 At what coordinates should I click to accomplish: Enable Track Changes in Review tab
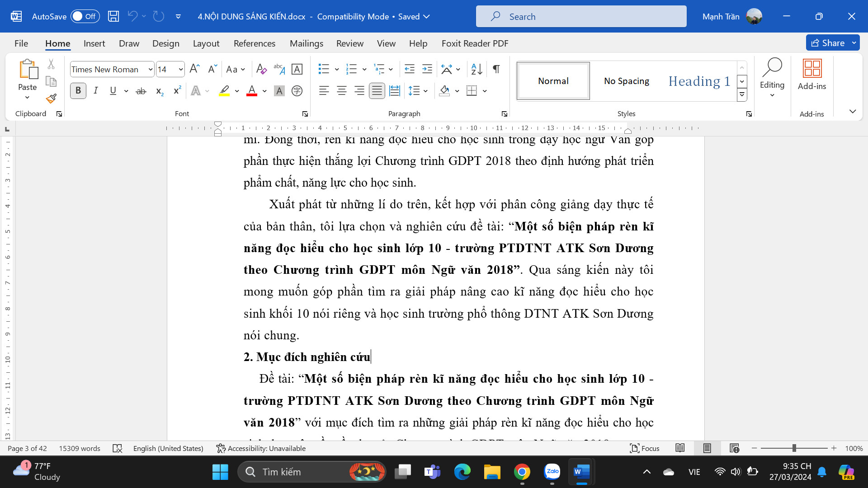(x=349, y=43)
